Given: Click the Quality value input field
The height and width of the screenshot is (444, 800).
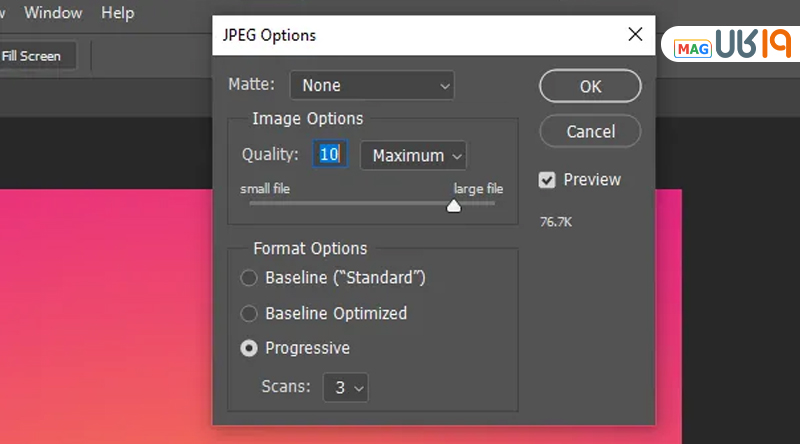Looking at the screenshot, I should (330, 154).
